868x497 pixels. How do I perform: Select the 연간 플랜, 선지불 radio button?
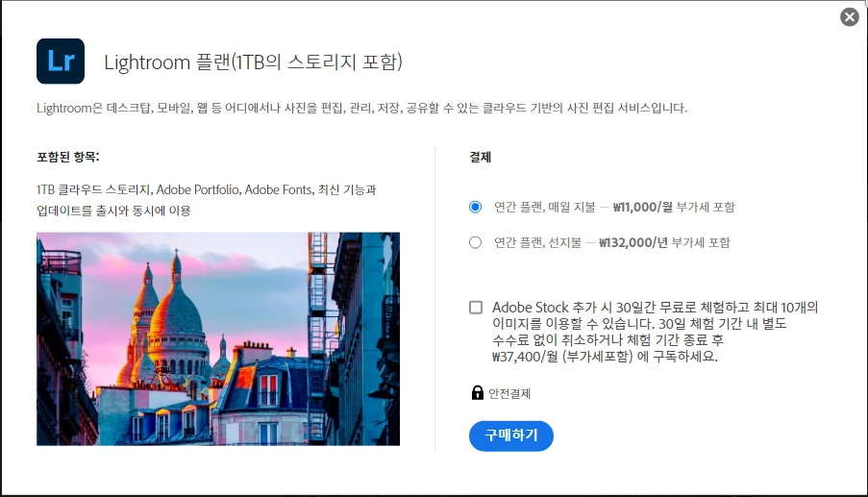475,242
